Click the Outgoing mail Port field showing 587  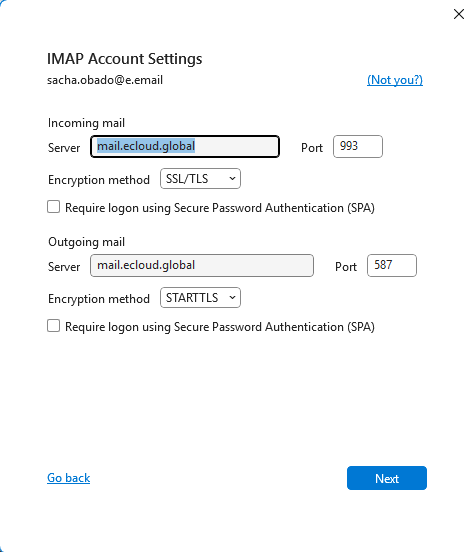[392, 265]
